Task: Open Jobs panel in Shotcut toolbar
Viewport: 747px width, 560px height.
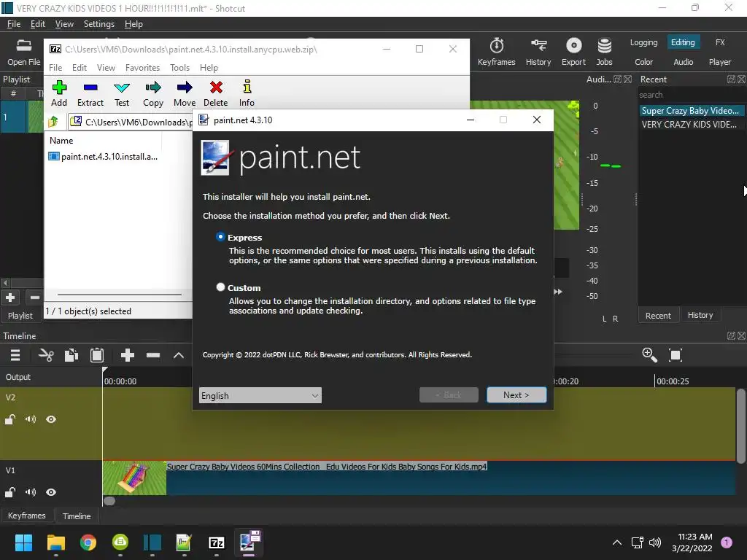Action: (x=604, y=52)
